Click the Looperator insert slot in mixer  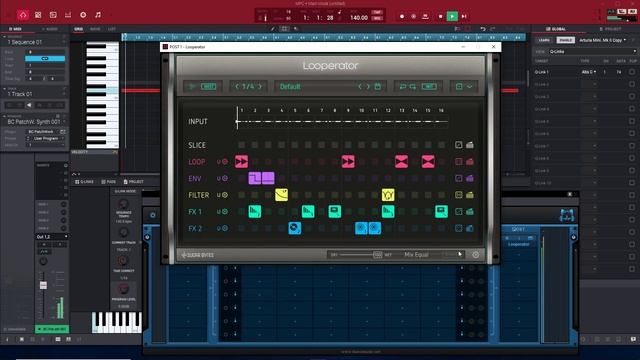(518, 244)
